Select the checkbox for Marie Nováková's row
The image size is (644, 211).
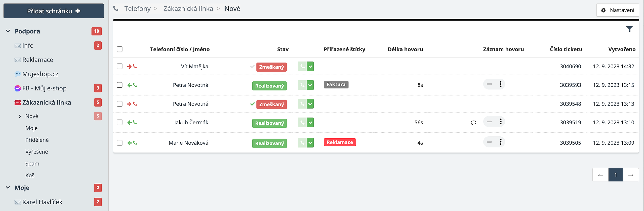(119, 143)
